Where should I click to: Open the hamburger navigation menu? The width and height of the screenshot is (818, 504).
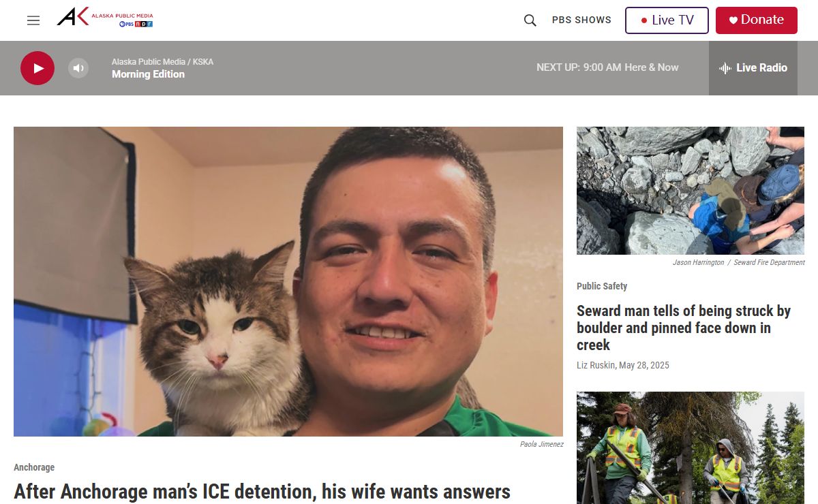33,20
